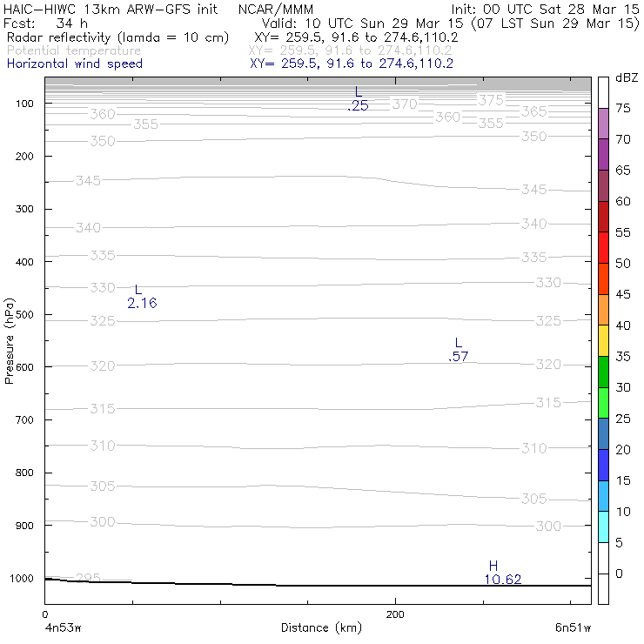
Task: Click the 'Fcst: 34 h' forecast hour text
Action: 45,23
